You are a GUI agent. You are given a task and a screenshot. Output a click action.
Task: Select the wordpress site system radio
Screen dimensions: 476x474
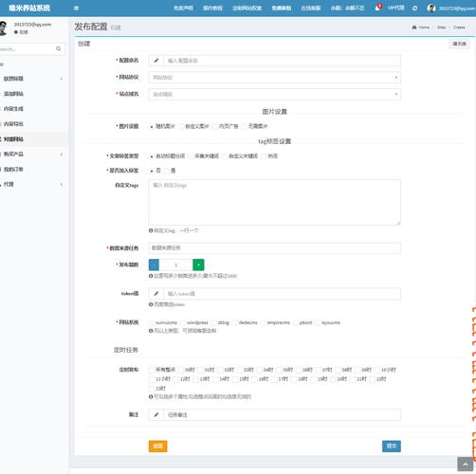pyautogui.click(x=183, y=322)
